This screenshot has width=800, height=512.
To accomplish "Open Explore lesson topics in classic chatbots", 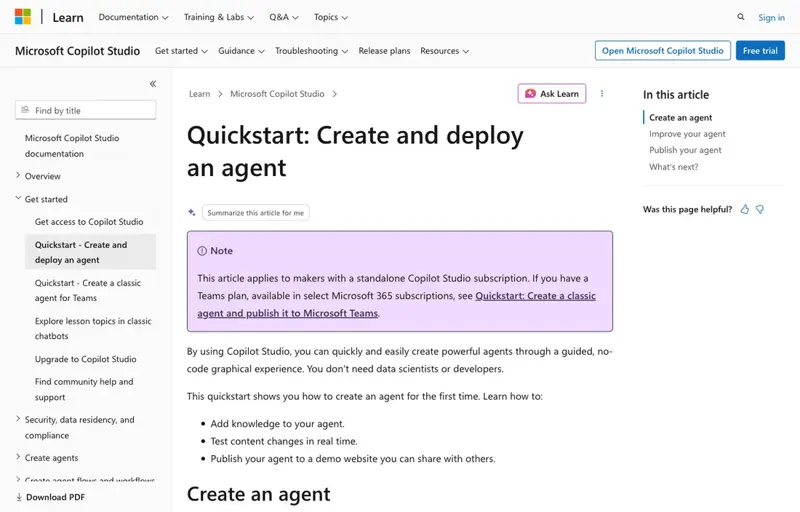I will click(x=93, y=328).
